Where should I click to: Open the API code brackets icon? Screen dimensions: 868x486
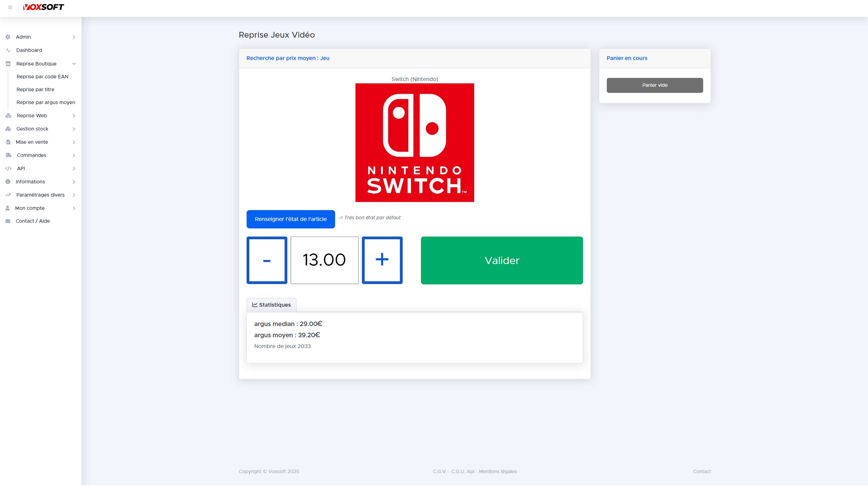[x=8, y=168]
